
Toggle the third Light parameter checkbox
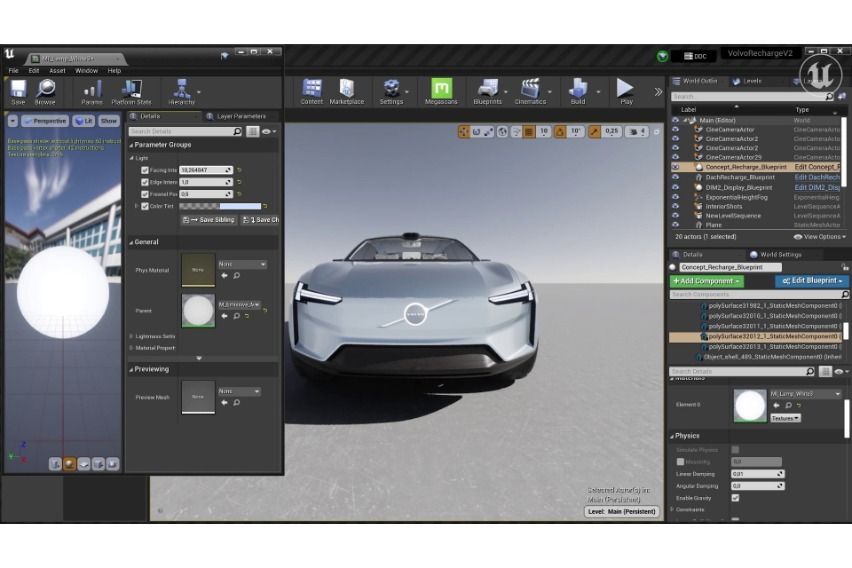[145, 194]
